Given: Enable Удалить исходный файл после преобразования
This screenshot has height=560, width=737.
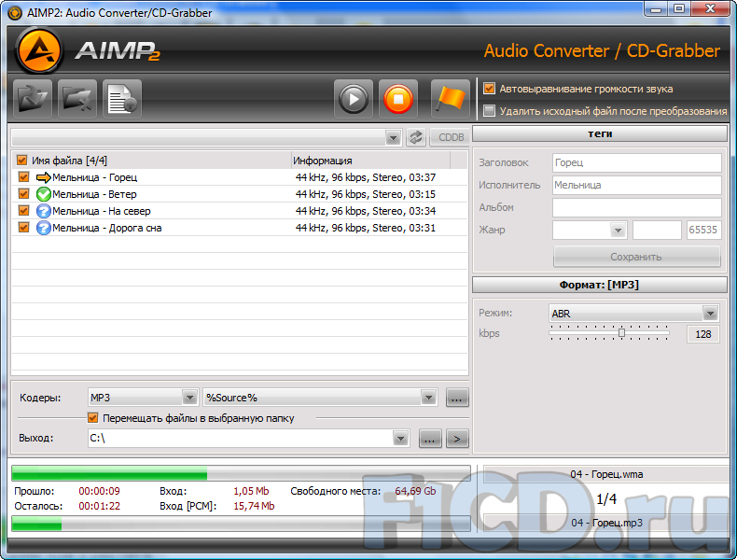Looking at the screenshot, I should [489, 111].
